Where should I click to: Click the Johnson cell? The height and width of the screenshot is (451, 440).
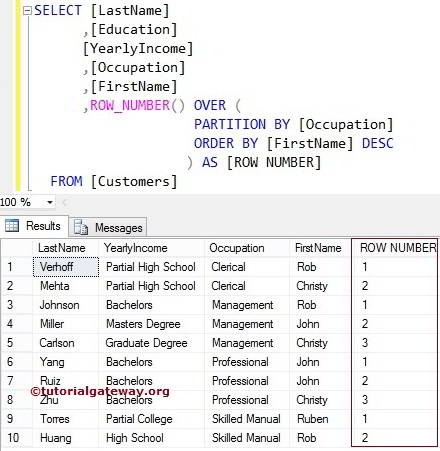(x=66, y=305)
